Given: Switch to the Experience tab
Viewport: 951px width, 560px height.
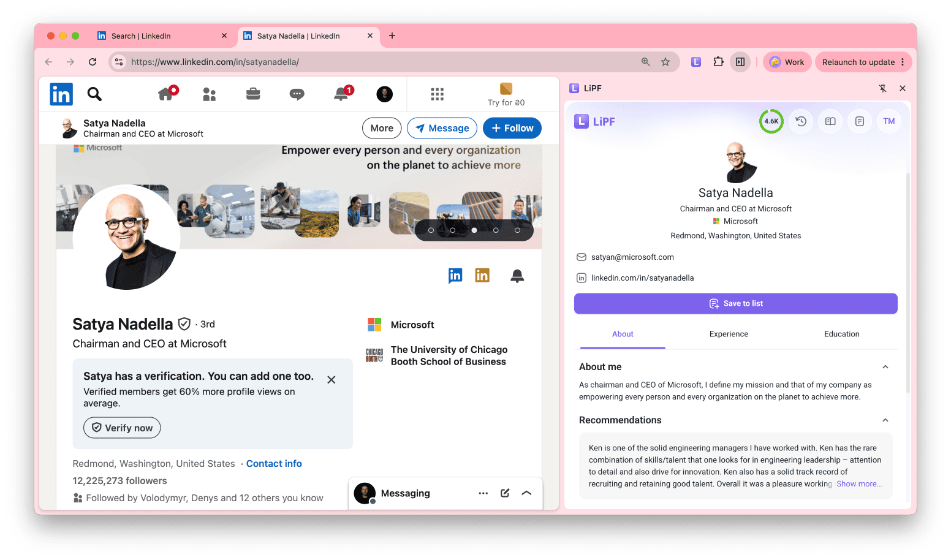Looking at the screenshot, I should 729,334.
